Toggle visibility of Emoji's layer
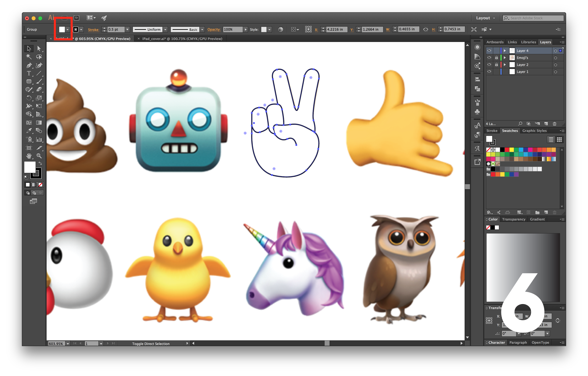 point(489,58)
